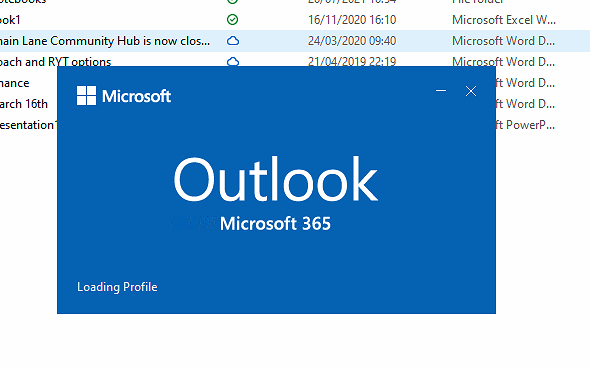
Task: Click the 16/11/2020 16:10 modified date
Action: [x=352, y=20]
